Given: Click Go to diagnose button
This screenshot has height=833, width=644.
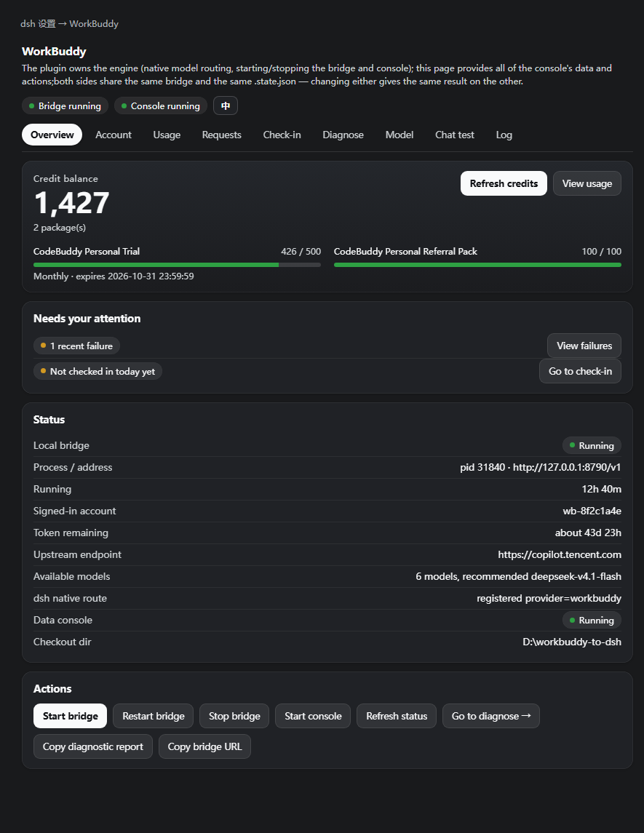Looking at the screenshot, I should click(x=491, y=716).
